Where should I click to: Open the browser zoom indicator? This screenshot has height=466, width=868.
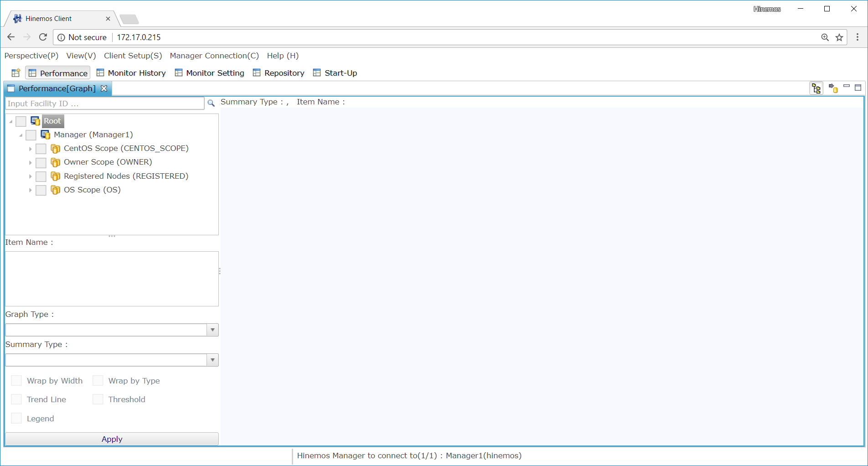[x=825, y=37]
